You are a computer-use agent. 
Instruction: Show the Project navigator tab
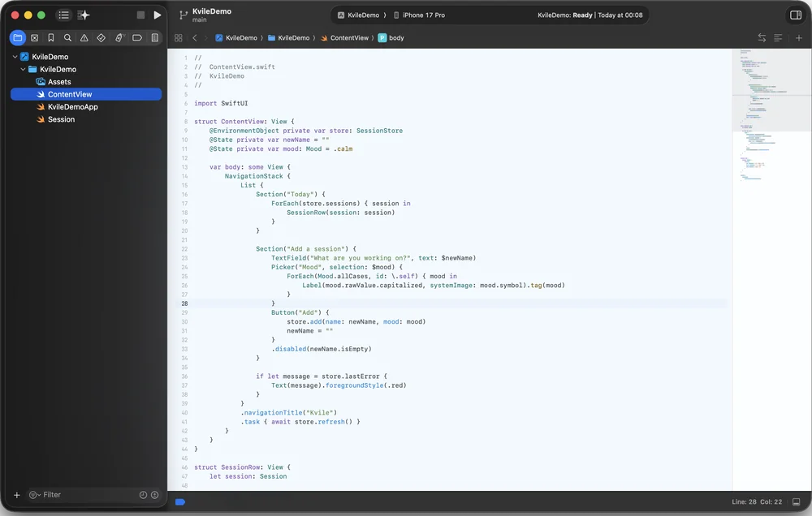18,38
